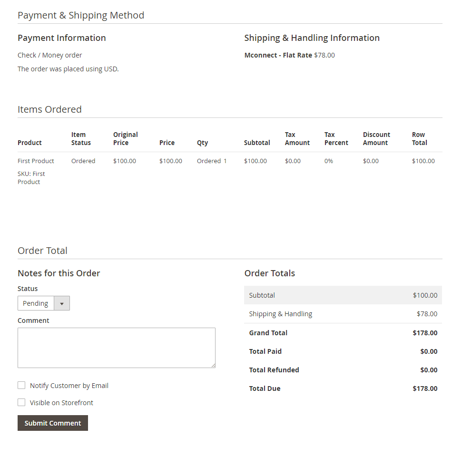Click the Items Ordered section heading
The height and width of the screenshot is (476, 452).
click(49, 109)
